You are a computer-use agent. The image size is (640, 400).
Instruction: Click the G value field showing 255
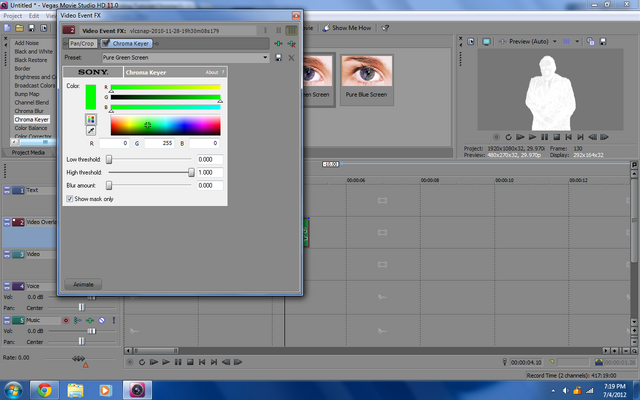159,143
